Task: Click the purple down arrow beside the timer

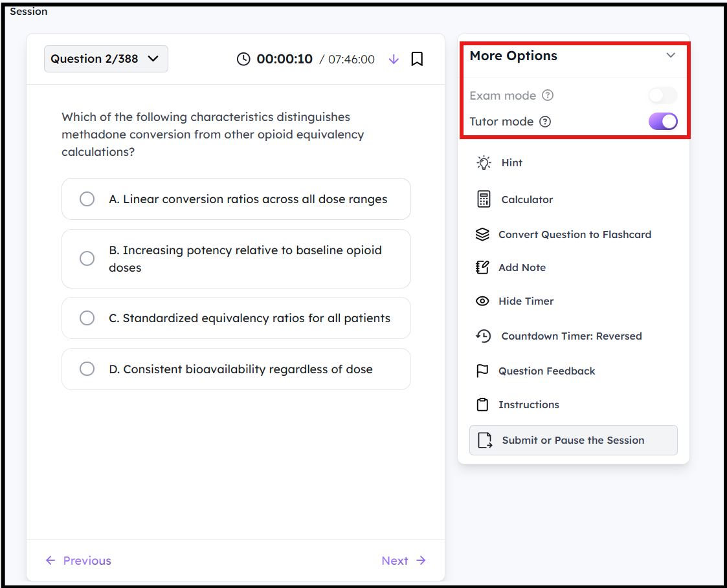Action: coord(394,60)
